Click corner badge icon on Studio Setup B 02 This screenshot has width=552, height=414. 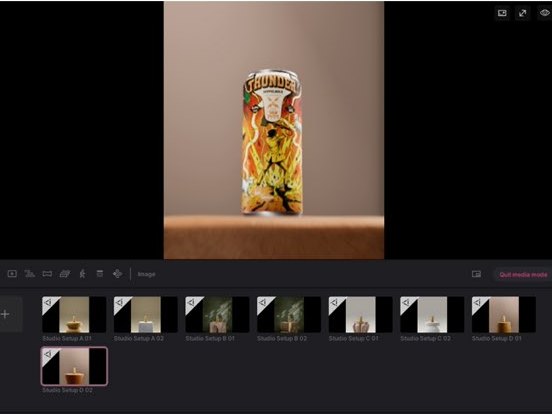coord(263,302)
